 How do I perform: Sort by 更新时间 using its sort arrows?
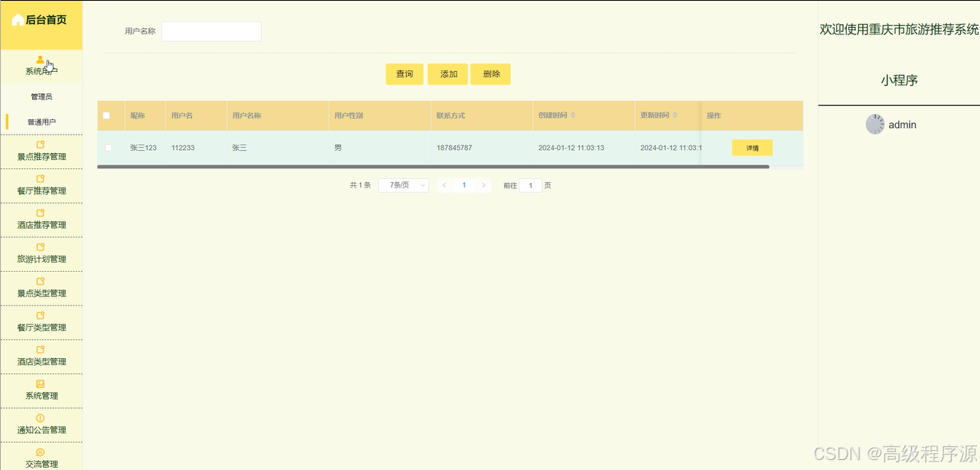pos(675,116)
